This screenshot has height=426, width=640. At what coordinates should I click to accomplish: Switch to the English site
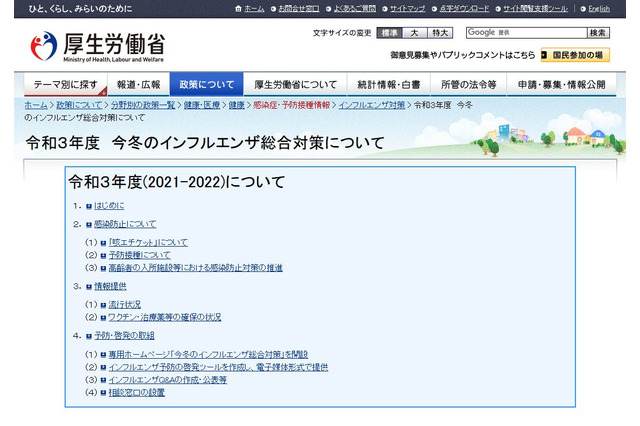tap(599, 9)
